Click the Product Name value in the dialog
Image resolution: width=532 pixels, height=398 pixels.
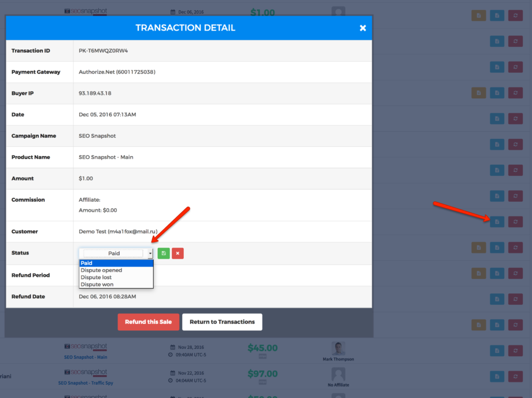[x=106, y=157]
